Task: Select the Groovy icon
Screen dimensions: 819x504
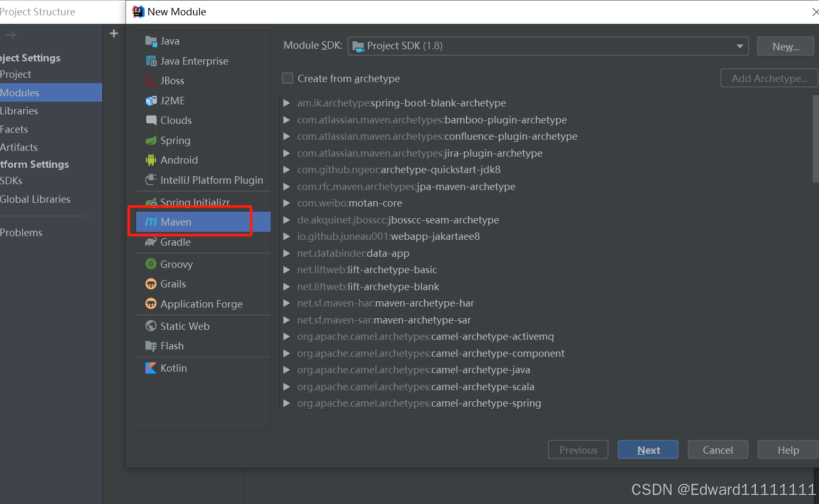Action: pos(151,264)
